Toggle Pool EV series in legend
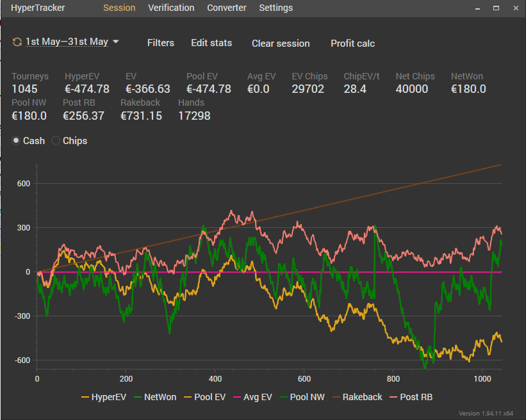526x420 pixels. point(204,397)
